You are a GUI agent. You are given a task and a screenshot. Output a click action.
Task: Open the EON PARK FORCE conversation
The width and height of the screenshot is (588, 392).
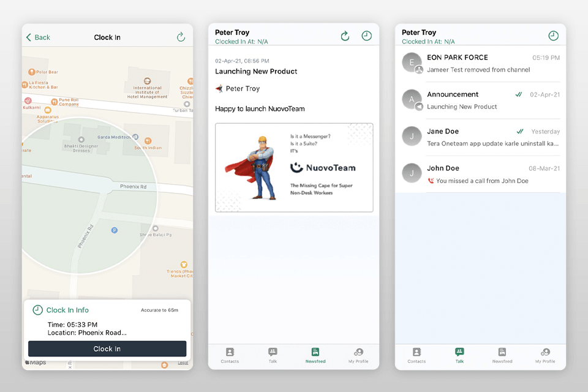[480, 63]
